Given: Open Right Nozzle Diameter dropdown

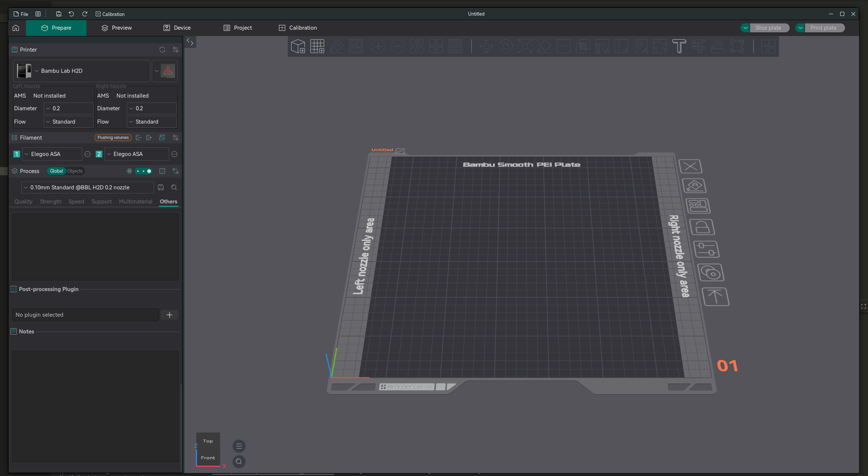Looking at the screenshot, I should (x=151, y=108).
